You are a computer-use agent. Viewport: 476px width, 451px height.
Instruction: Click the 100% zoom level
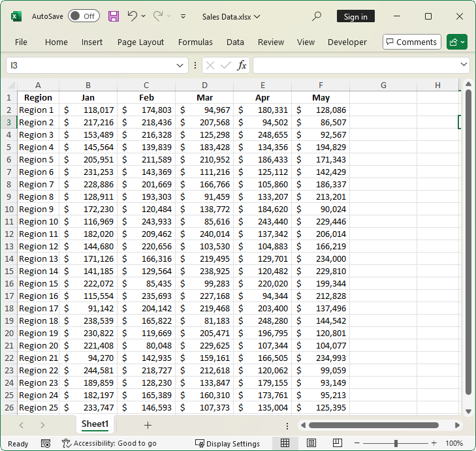pyautogui.click(x=454, y=443)
